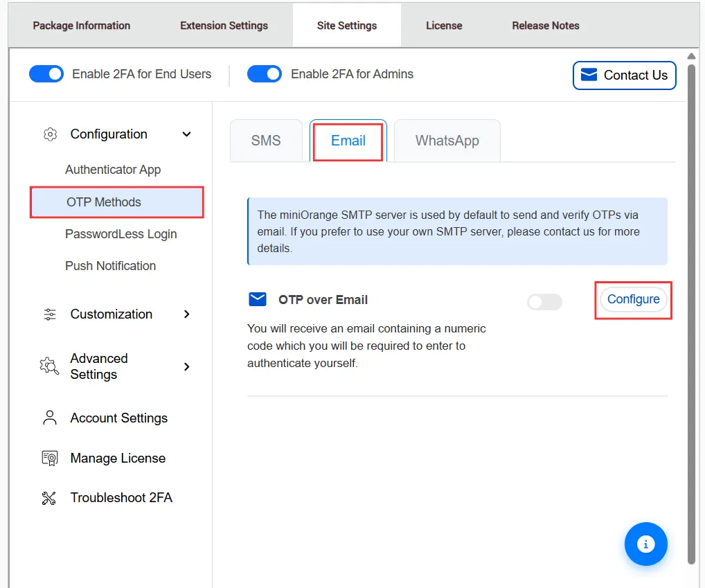
Task: Enable the OTP over Email toggle
Action: click(544, 302)
